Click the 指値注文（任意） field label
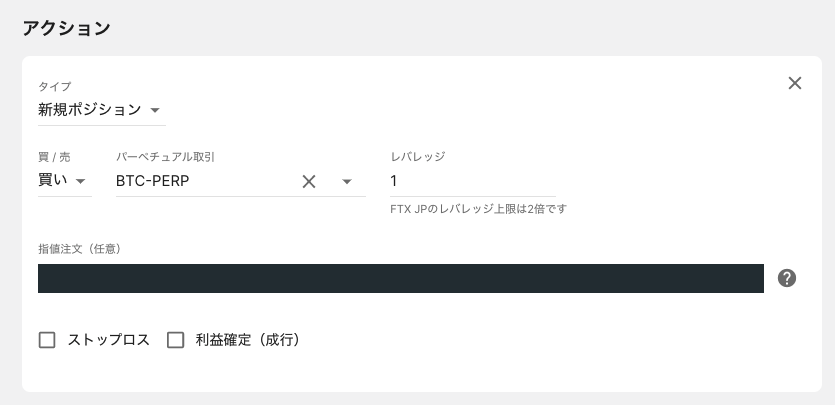 (80, 249)
